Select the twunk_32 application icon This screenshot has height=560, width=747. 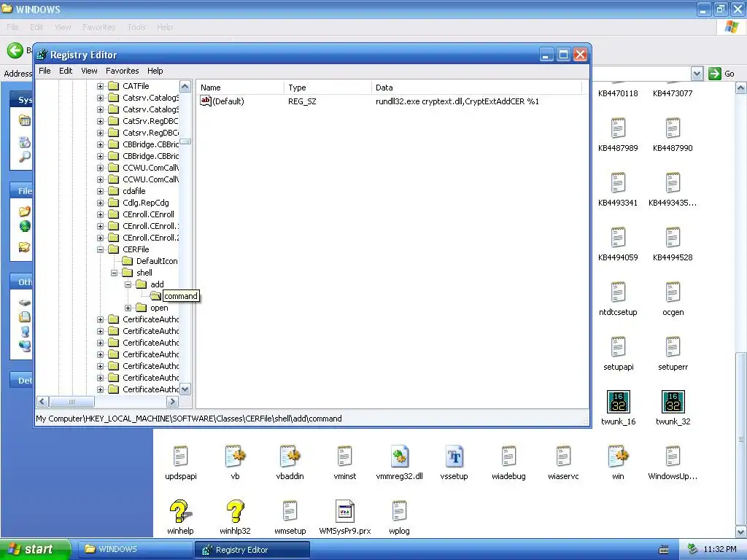pyautogui.click(x=673, y=402)
